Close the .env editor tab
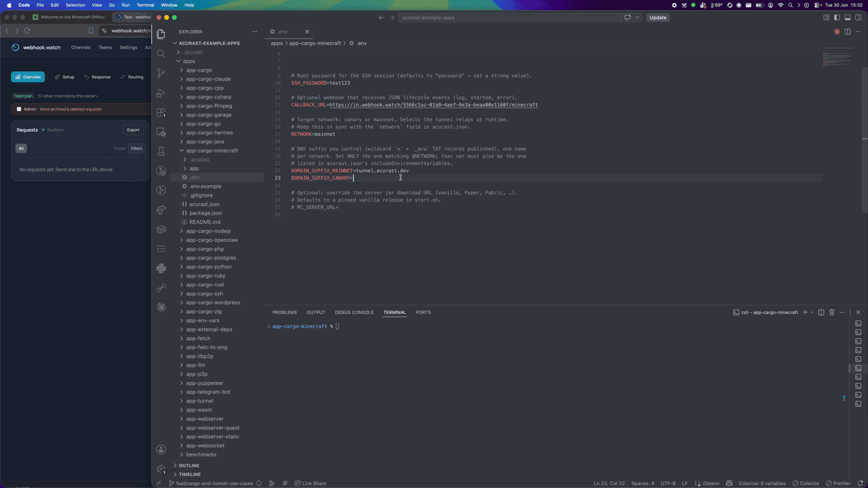The image size is (868, 488). pyautogui.click(x=307, y=31)
